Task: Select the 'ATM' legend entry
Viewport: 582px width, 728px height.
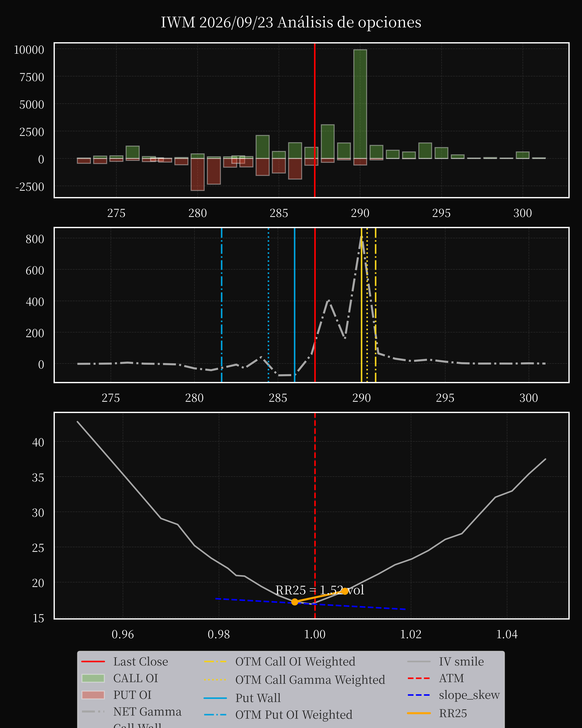Action: pyautogui.click(x=436, y=678)
